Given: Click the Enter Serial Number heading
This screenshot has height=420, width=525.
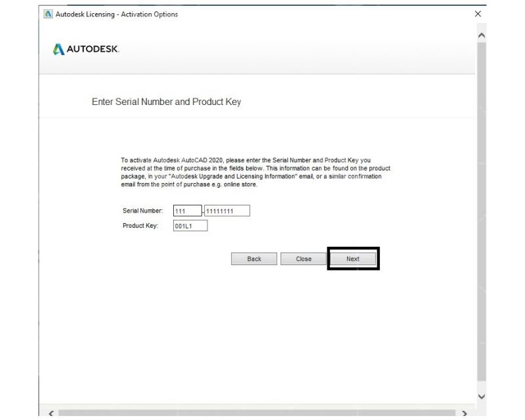Looking at the screenshot, I should (167, 102).
